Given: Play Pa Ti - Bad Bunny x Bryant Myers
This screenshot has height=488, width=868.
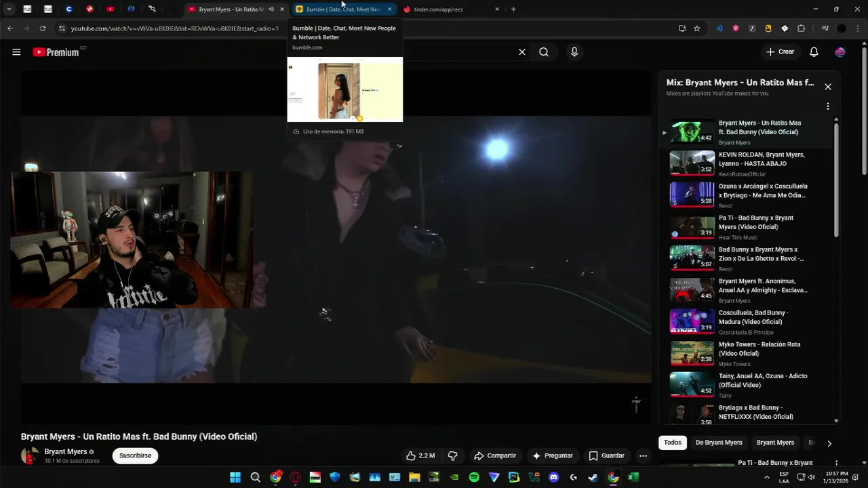Looking at the screenshot, I should tap(746, 227).
